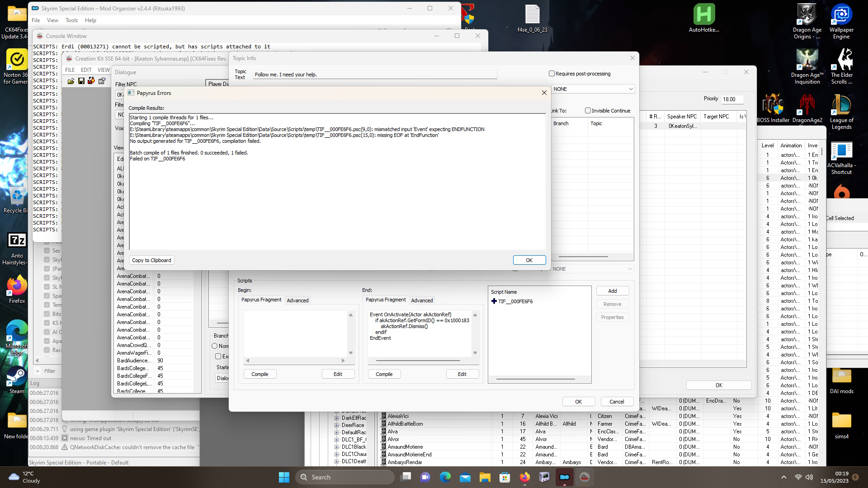This screenshot has width=868, height=488.
Task: Toggle Requires post-processing checkbox
Action: (551, 73)
